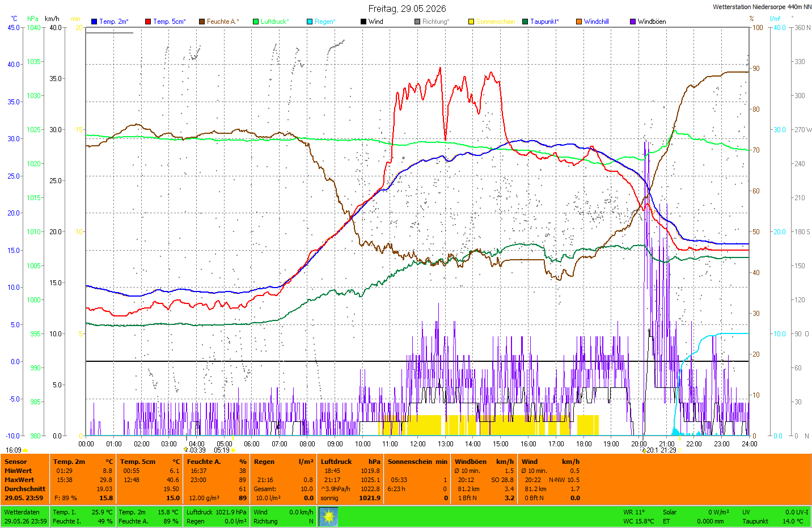
Task: Click the orange Windchill legend square
Action: point(579,22)
